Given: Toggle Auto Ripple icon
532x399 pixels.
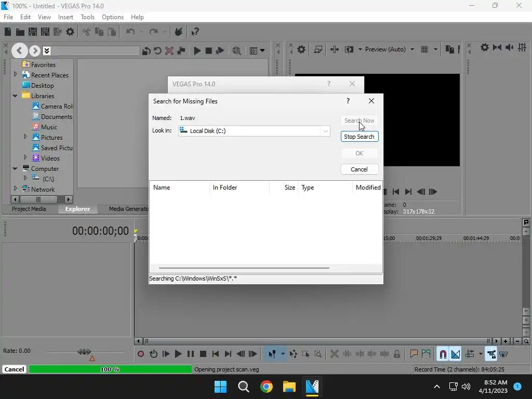Looking at the screenshot, I should (x=470, y=354).
